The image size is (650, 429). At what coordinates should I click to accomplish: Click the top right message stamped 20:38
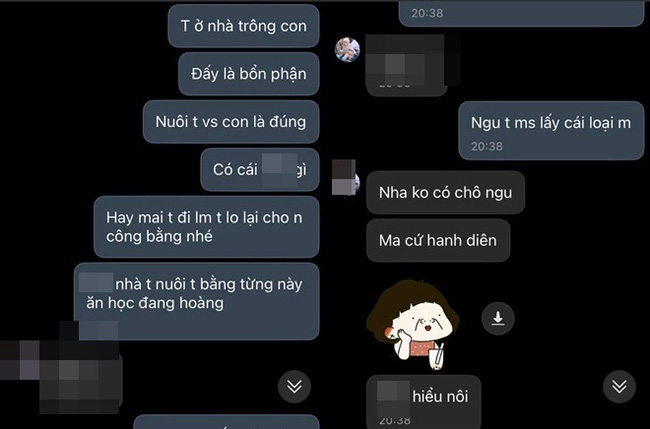(x=521, y=13)
